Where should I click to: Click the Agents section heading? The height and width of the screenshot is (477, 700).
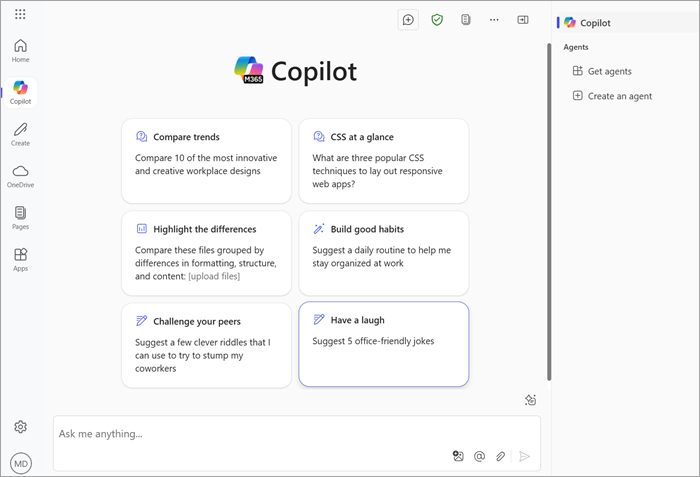(576, 47)
